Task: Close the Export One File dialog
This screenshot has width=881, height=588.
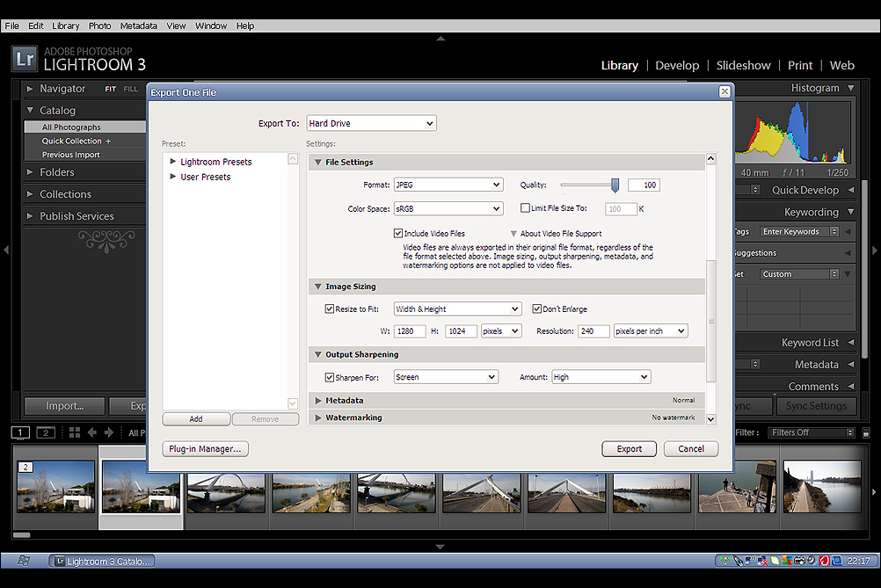Action: (724, 91)
